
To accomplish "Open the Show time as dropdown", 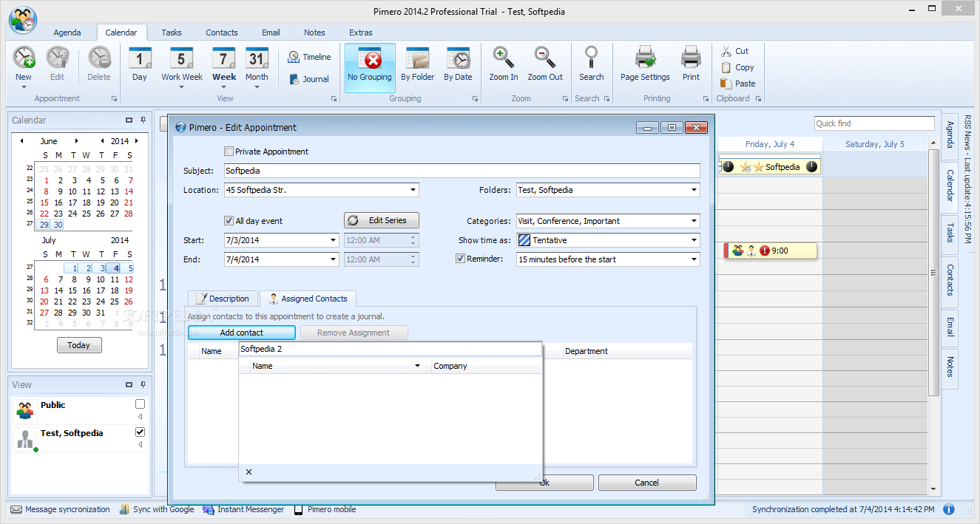I will tap(694, 240).
